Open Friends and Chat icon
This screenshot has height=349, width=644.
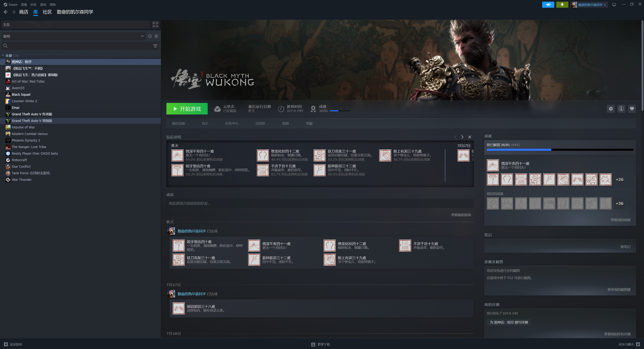pos(638,344)
